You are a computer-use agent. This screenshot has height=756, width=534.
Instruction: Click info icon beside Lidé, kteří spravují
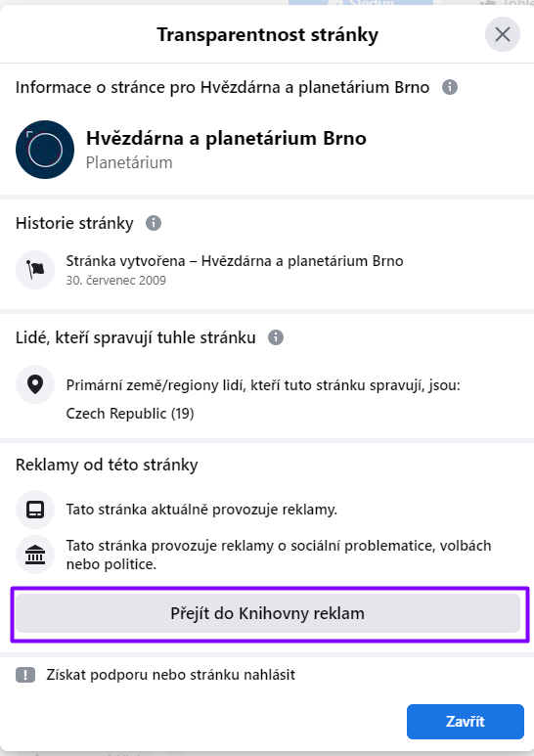276,337
